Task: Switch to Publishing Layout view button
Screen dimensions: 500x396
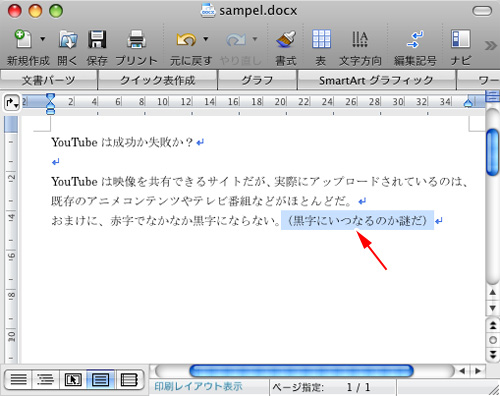Action: [x=73, y=379]
